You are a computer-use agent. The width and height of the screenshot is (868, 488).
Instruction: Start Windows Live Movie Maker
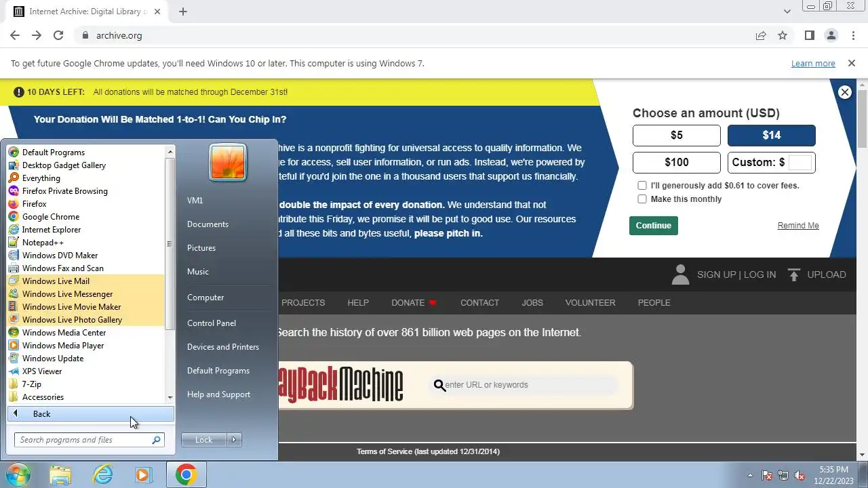click(71, 307)
